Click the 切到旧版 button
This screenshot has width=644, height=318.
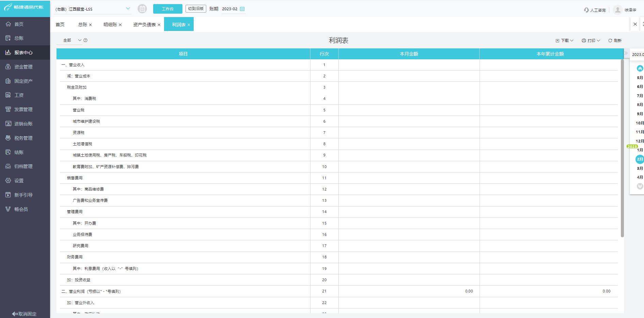pos(196,9)
